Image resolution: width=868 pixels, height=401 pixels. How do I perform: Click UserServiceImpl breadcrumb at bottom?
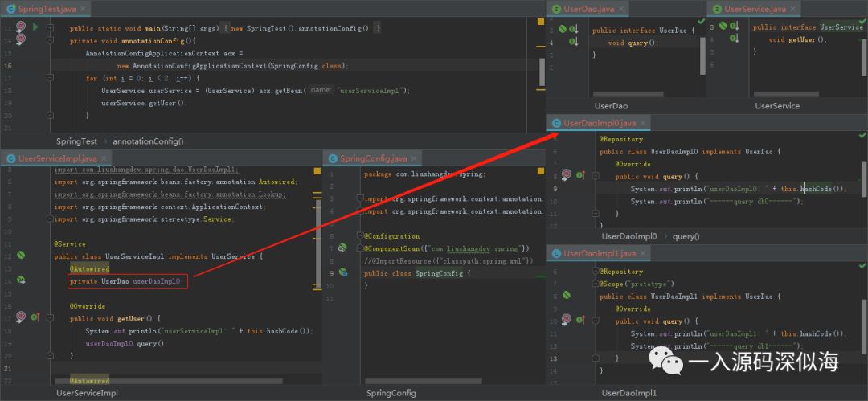pos(88,393)
